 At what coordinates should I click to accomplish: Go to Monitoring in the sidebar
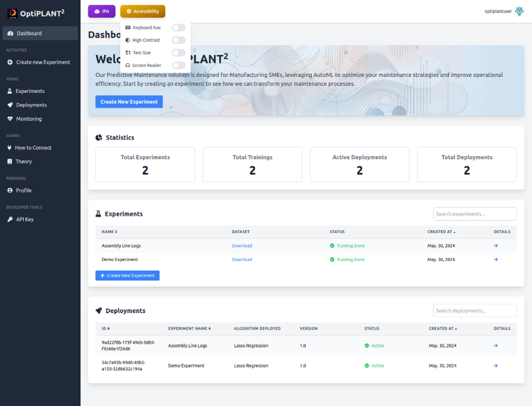tap(29, 119)
